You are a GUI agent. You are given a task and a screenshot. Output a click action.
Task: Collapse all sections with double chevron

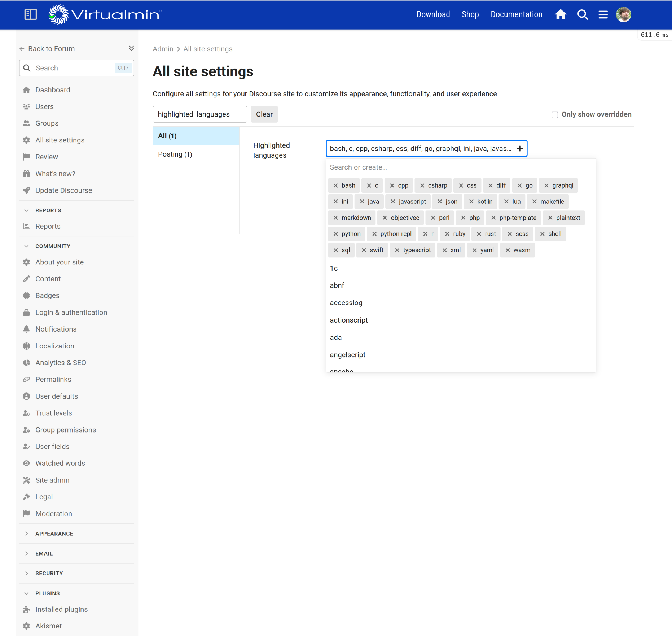(x=131, y=48)
